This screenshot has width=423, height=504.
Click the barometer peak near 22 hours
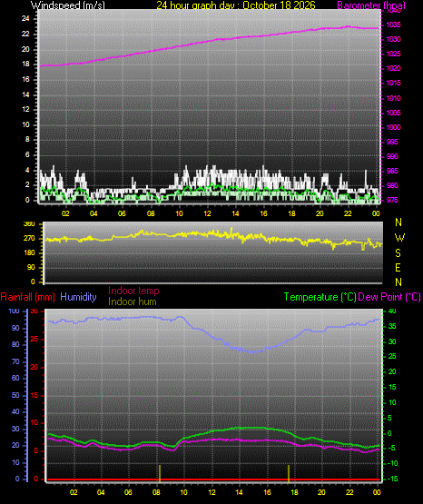click(x=349, y=26)
